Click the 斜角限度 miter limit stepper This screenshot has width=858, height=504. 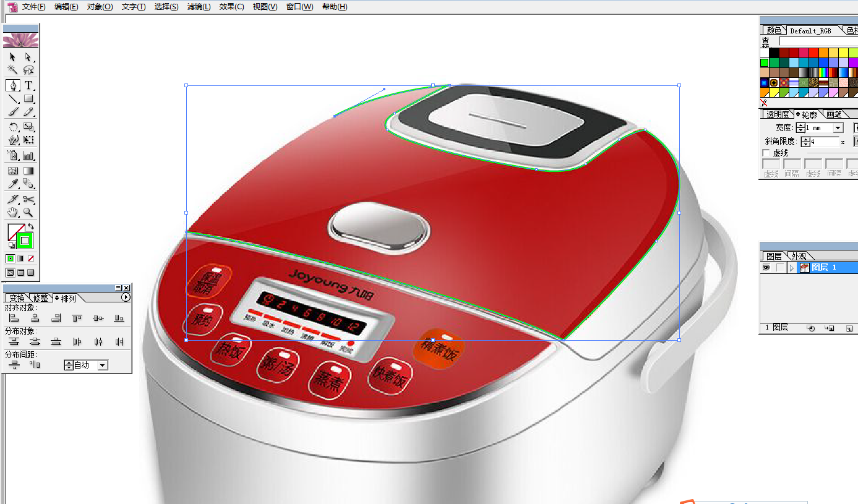point(805,142)
